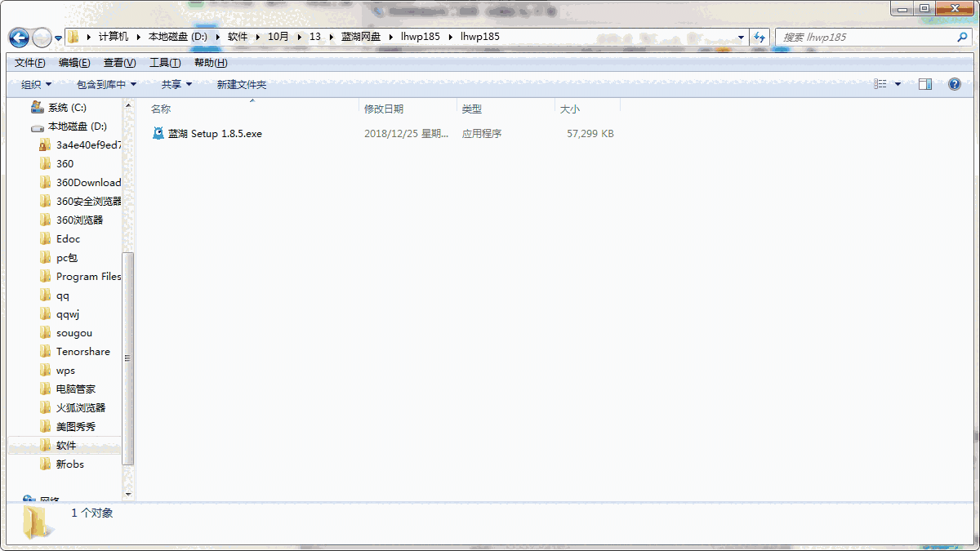Click the 13 breadcrumb segment

315,37
